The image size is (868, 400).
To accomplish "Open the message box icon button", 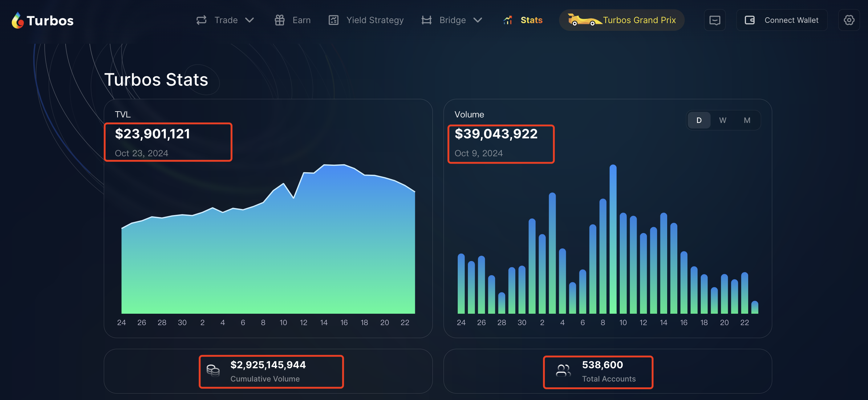I will pyautogui.click(x=714, y=20).
